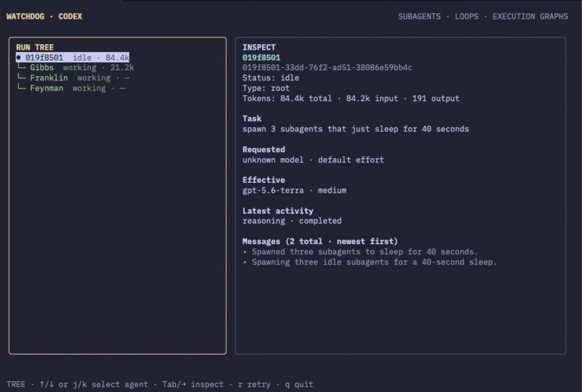Click the TREE mode label in footer
Image resolution: width=582 pixels, height=392 pixels.
click(16, 384)
